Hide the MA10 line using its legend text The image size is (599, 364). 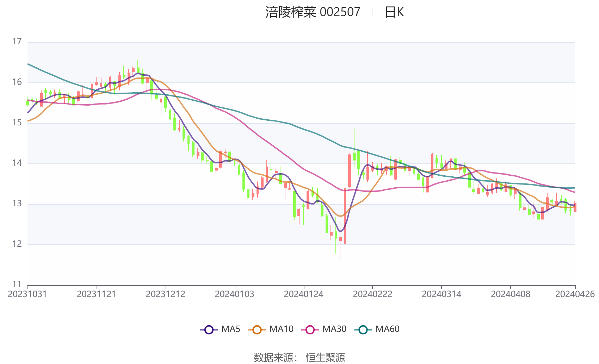[x=281, y=329]
